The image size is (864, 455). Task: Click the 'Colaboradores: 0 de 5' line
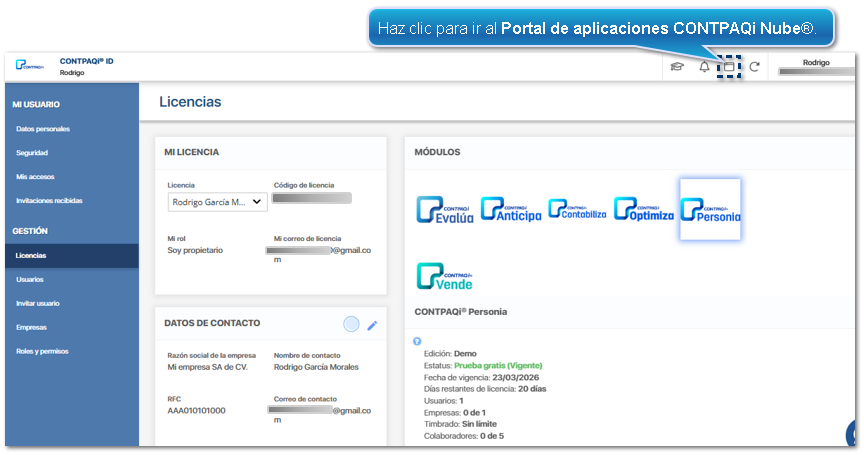click(x=463, y=436)
